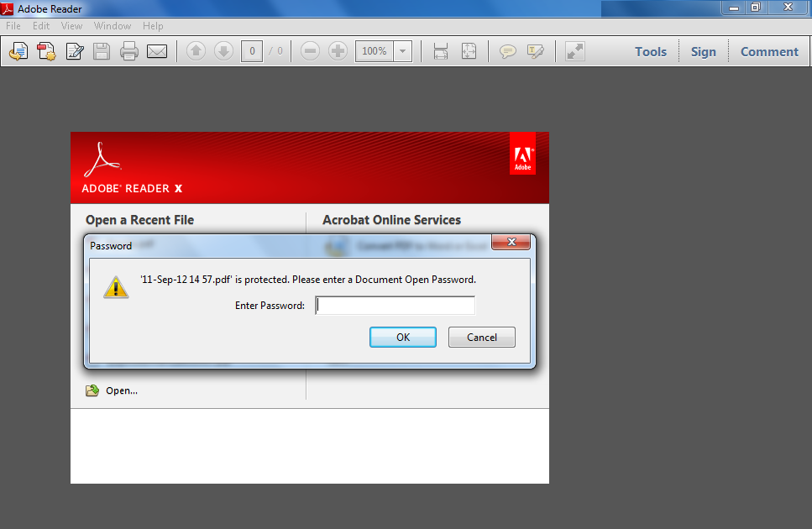Restore down the Adobe Reader window
The width and height of the screenshot is (812, 529).
[756, 8]
